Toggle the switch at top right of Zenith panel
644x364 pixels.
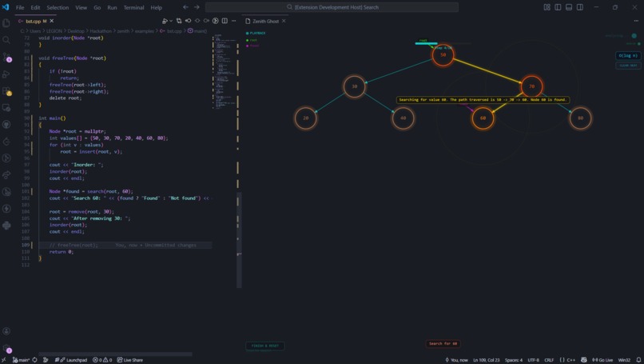pos(634,36)
